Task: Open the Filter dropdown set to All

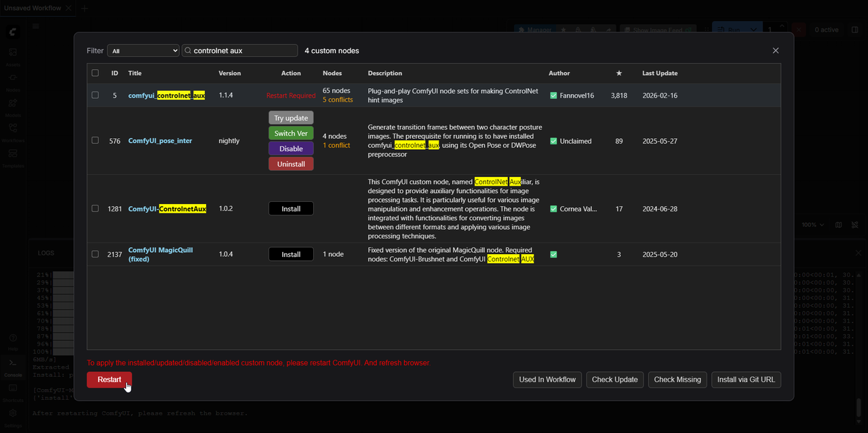Action: click(x=143, y=51)
